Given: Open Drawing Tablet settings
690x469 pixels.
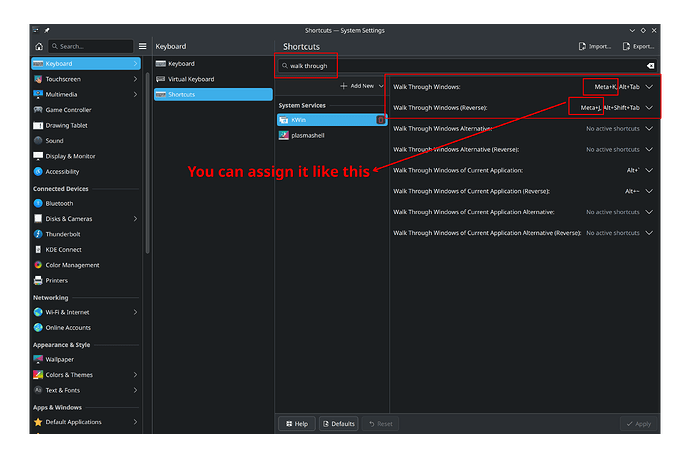Looking at the screenshot, I should coord(86,125).
